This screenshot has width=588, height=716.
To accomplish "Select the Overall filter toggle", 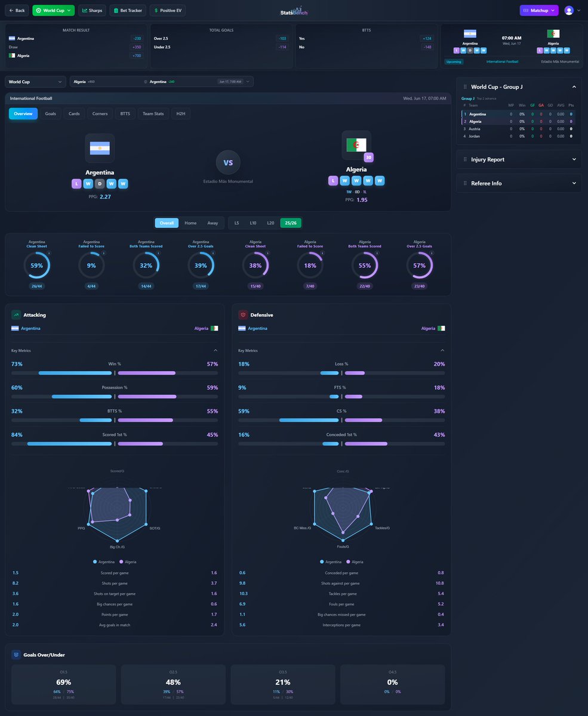I will 167,223.
